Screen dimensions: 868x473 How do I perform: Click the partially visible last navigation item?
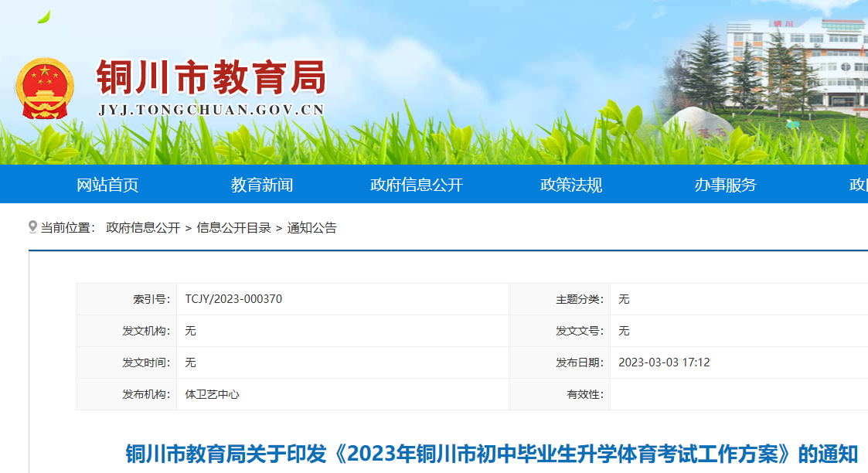point(858,185)
